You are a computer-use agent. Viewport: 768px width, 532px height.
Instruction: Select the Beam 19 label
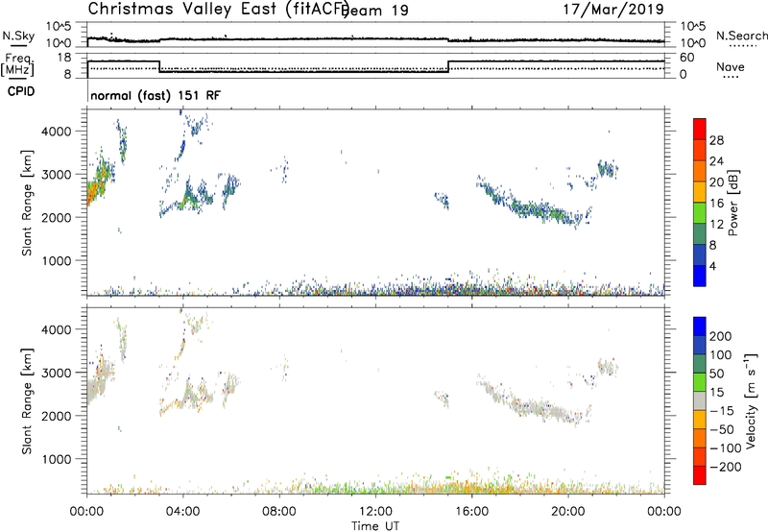(375, 11)
